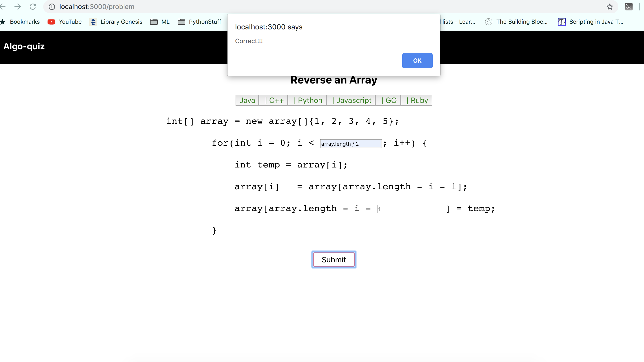Viewport: 644px width, 362px height.
Task: Click the browser reload icon
Action: 33,7
